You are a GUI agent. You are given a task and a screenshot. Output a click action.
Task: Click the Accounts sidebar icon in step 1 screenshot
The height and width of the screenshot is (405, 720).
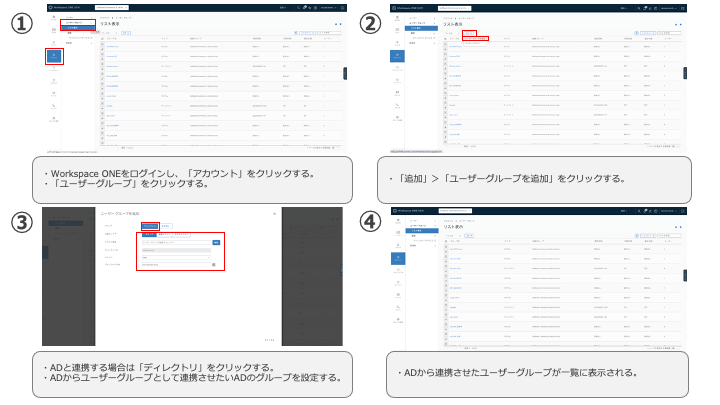point(54,56)
